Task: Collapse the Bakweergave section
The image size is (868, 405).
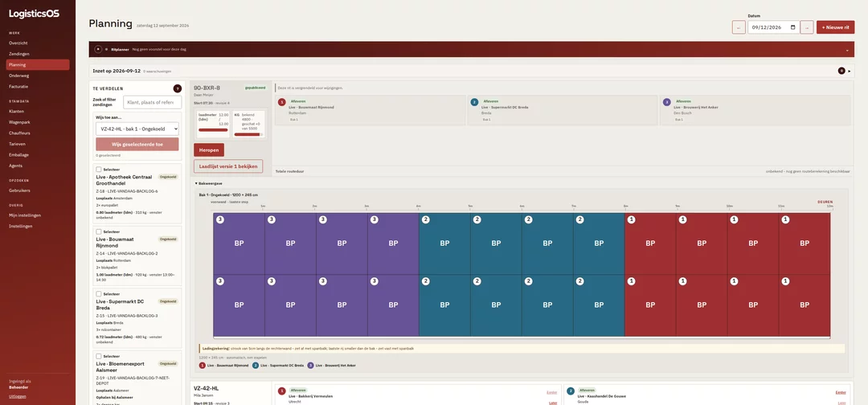Action: coord(209,183)
